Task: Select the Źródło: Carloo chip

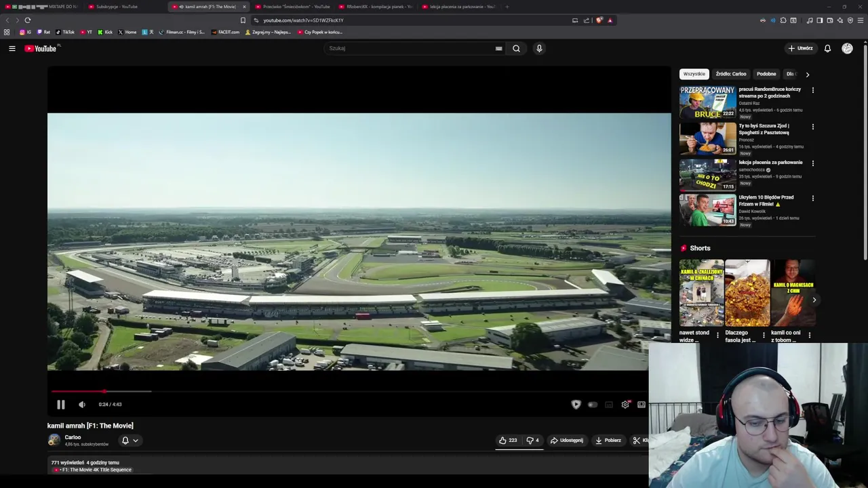Action: (731, 74)
